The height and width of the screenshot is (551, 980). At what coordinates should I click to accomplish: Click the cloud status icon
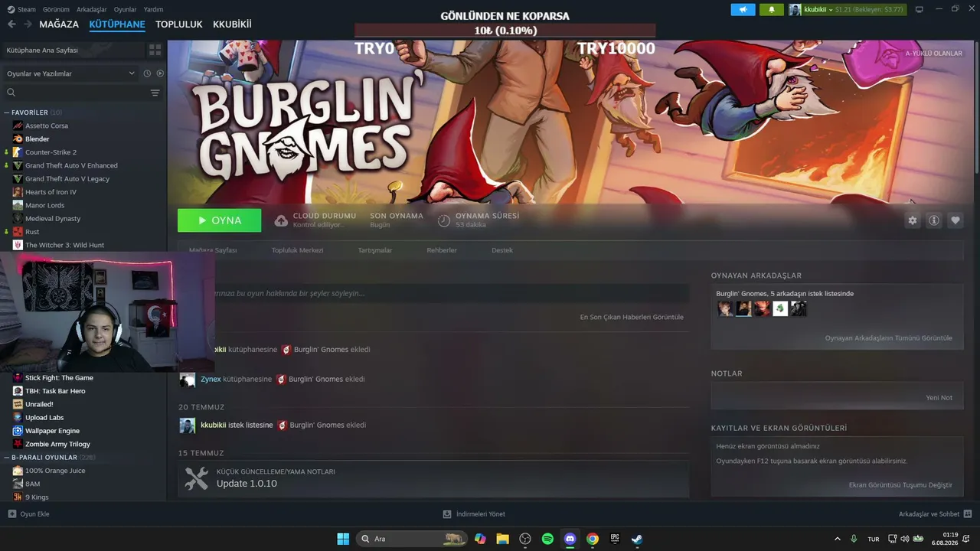(281, 220)
